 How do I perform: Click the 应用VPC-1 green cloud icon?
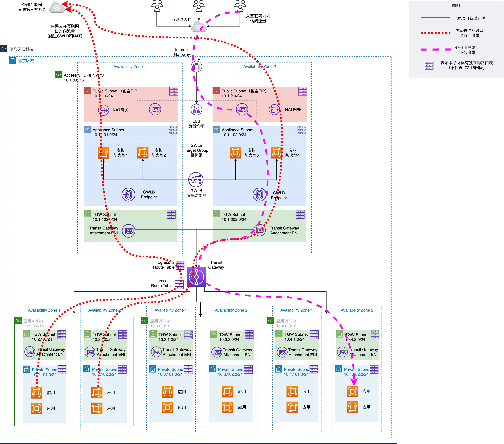pyautogui.click(x=18, y=320)
